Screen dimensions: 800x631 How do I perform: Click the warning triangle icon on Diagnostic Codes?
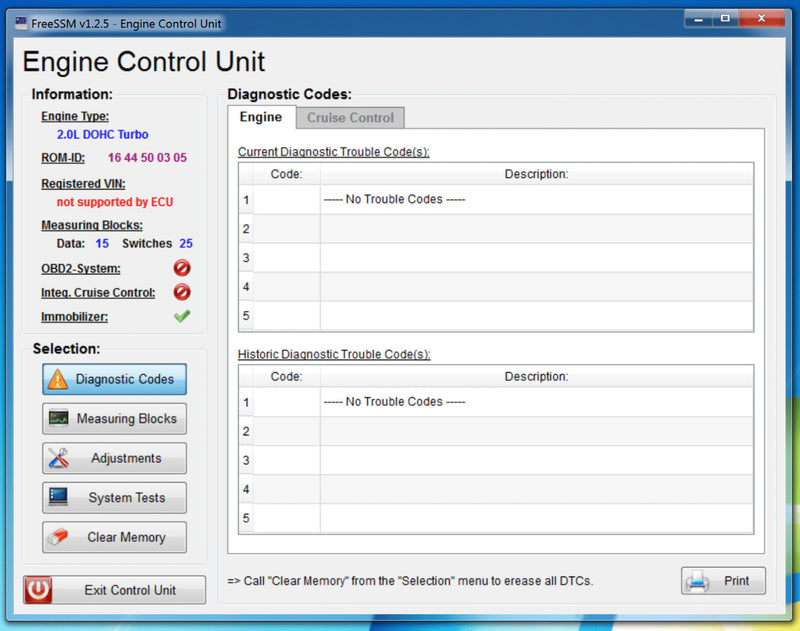pos(58,379)
